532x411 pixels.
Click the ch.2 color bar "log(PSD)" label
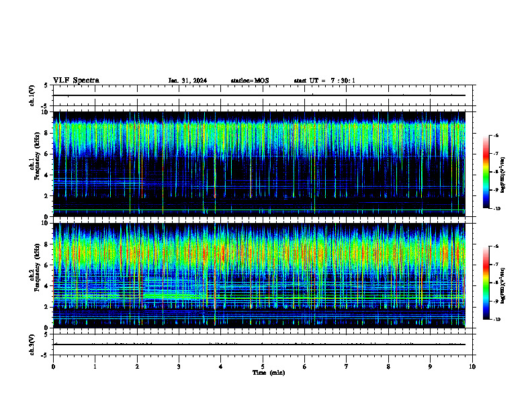pos(503,285)
